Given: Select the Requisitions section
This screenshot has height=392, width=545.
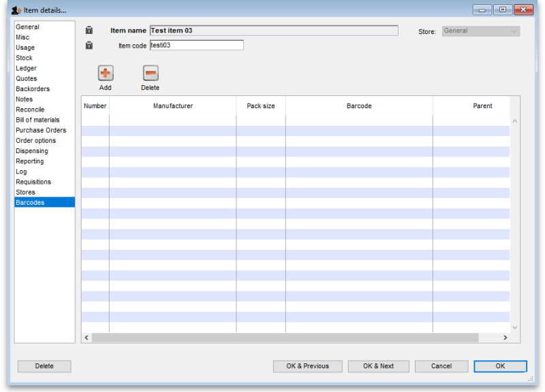Looking at the screenshot, I should (34, 182).
